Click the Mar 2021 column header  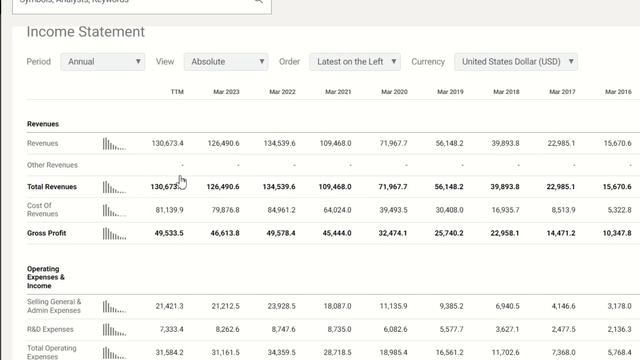(338, 92)
